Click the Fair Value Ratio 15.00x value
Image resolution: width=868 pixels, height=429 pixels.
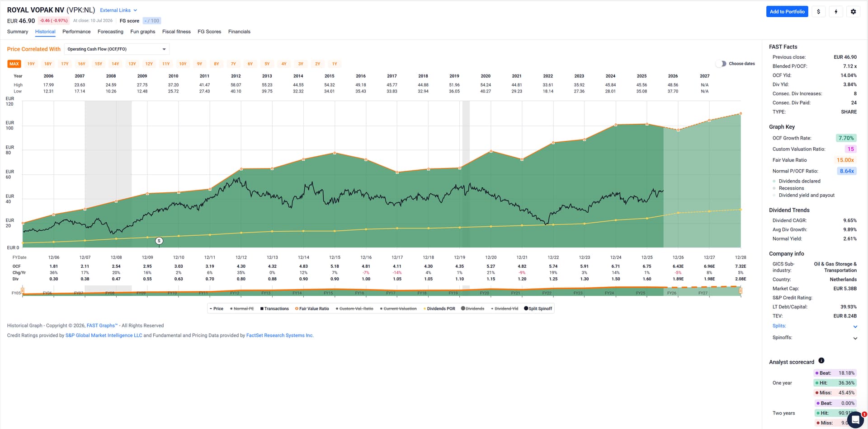(x=845, y=160)
